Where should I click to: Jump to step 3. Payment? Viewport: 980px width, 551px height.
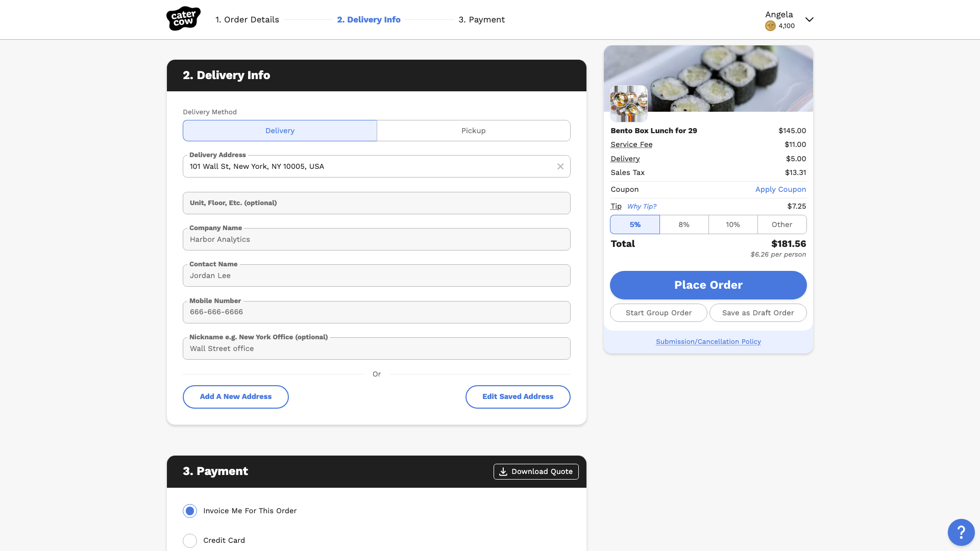[x=481, y=19]
